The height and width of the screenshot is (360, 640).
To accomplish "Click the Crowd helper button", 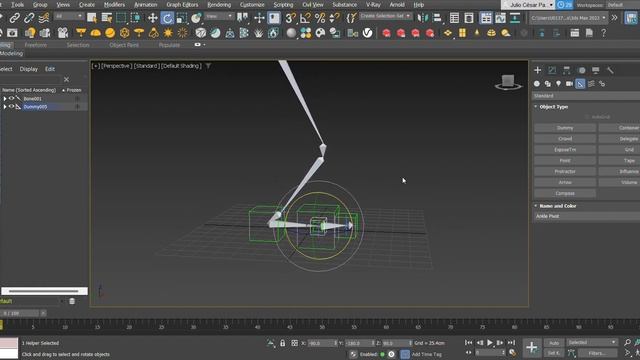I will [x=565, y=139].
